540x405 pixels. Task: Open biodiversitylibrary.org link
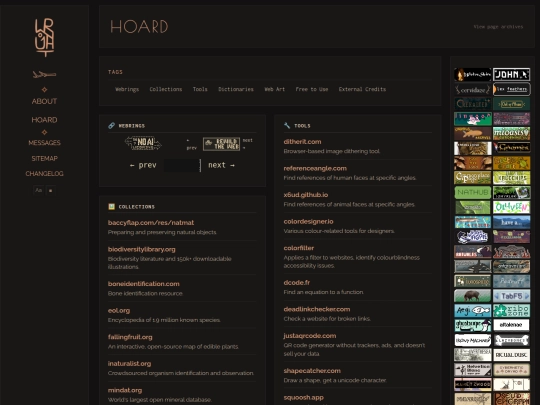(142, 249)
